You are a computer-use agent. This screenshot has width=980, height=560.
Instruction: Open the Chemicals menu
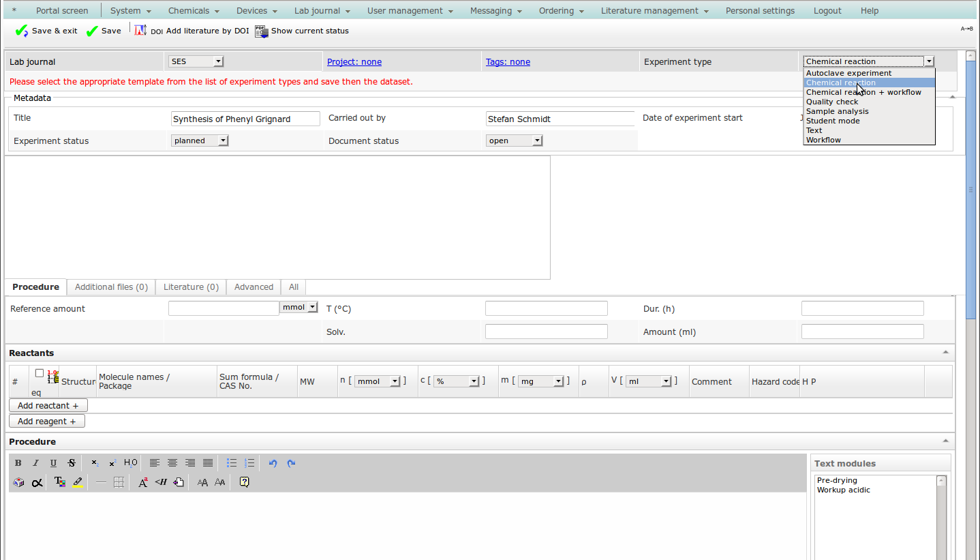tap(194, 10)
